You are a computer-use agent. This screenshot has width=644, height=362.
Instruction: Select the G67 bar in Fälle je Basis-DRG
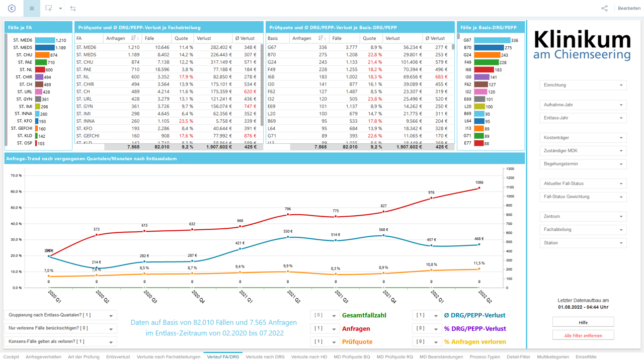point(492,40)
